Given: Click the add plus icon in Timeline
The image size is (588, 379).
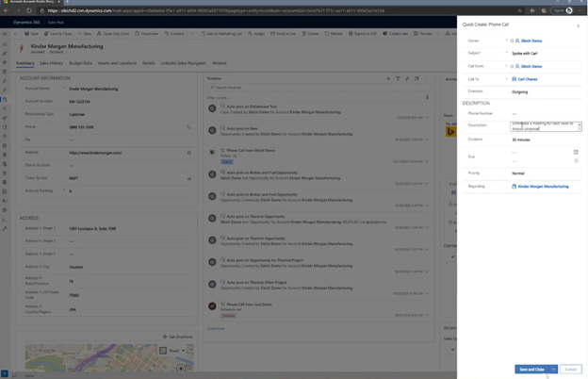Looking at the screenshot, I should 388,79.
